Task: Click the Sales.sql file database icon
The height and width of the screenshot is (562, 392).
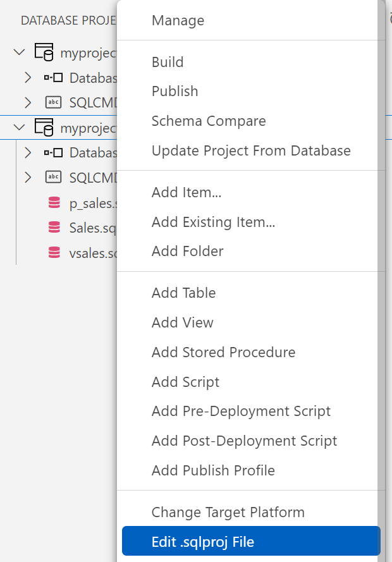Action: [54, 228]
